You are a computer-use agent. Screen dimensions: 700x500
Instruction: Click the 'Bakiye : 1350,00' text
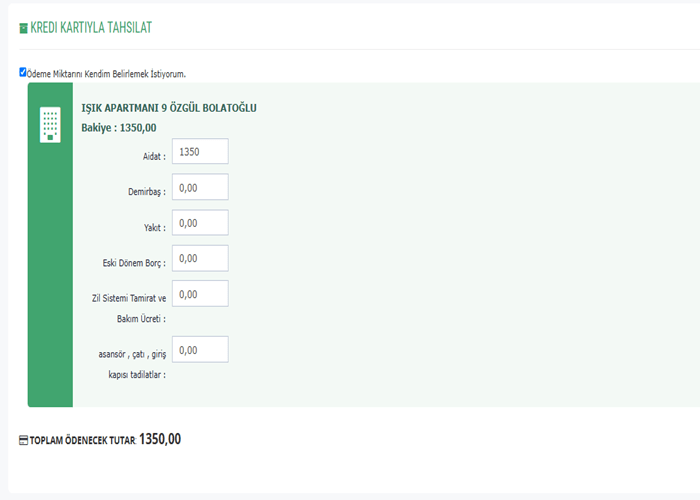[x=119, y=128]
